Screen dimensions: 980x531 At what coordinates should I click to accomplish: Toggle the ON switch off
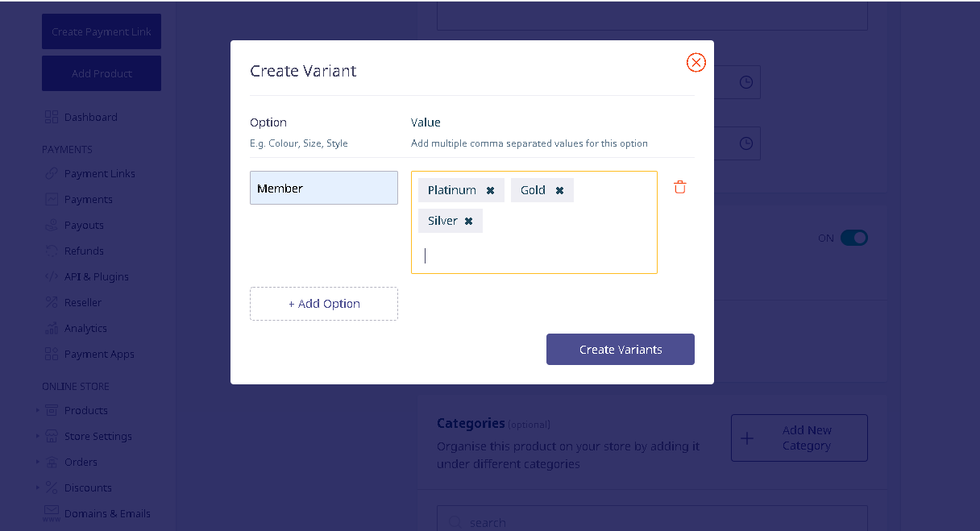[x=853, y=238]
